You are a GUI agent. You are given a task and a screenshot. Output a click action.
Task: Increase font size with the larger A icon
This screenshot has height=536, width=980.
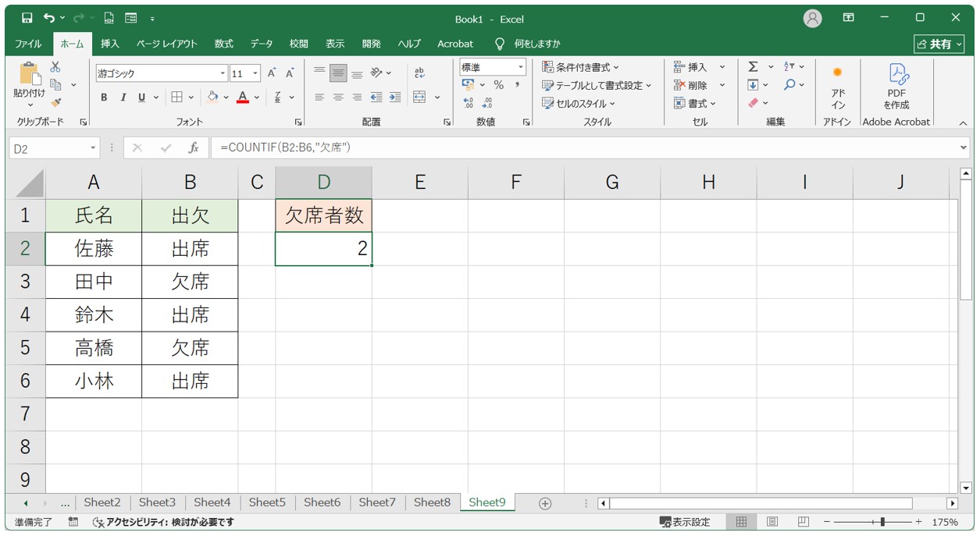[x=272, y=73]
